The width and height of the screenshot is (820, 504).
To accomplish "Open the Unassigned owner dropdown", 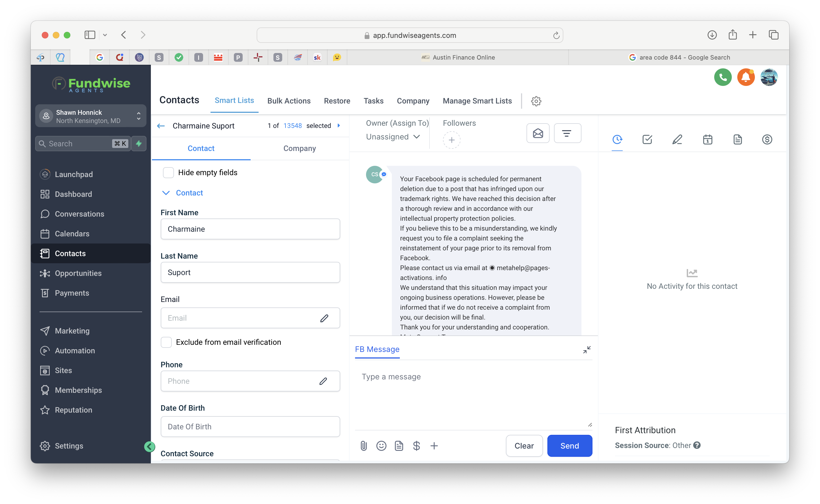I will (393, 137).
